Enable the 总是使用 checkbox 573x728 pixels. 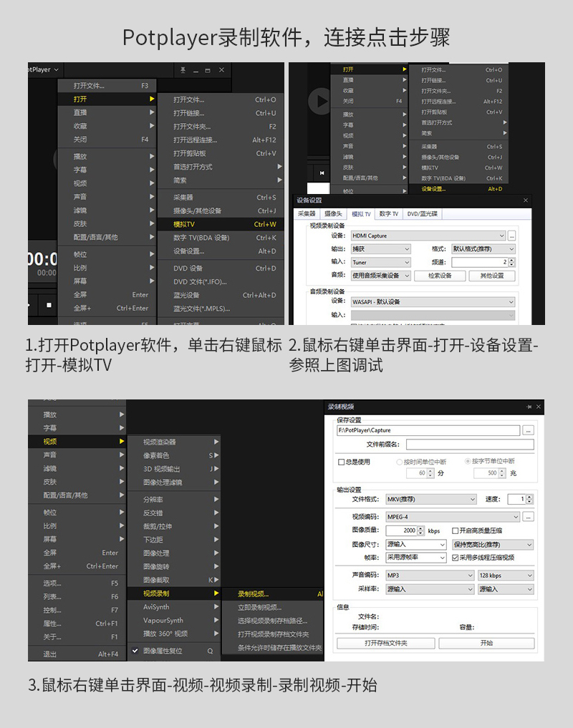(x=341, y=462)
